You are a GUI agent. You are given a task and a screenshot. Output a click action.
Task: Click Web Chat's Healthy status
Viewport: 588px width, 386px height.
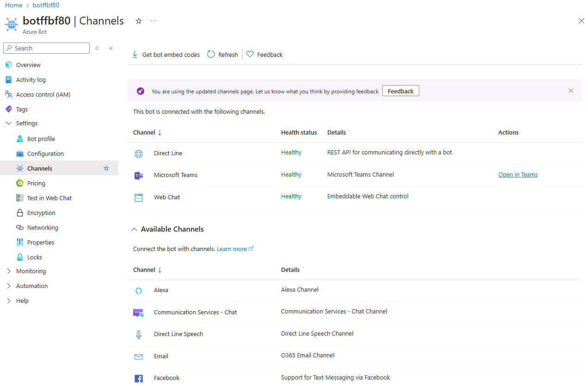tap(291, 196)
